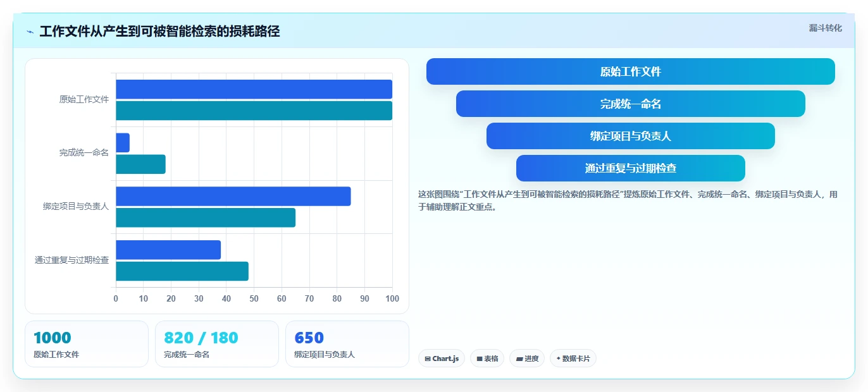The height and width of the screenshot is (392, 868).
Task: Click the 30 tick on the x-axis
Action: [199, 298]
